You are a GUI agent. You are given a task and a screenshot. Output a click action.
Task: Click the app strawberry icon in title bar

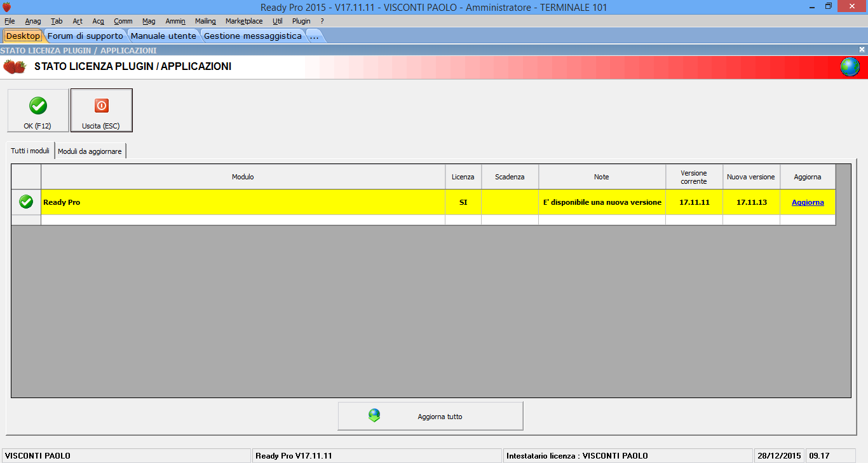tap(6, 7)
